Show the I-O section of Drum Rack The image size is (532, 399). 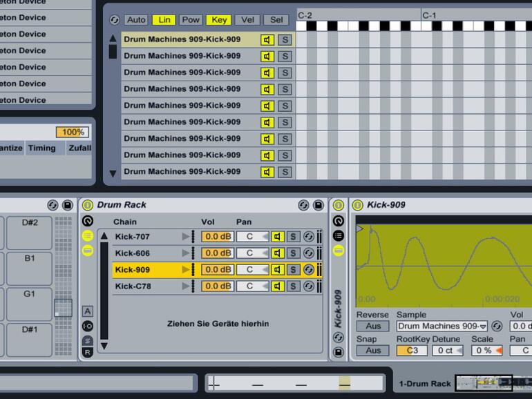[x=88, y=326]
